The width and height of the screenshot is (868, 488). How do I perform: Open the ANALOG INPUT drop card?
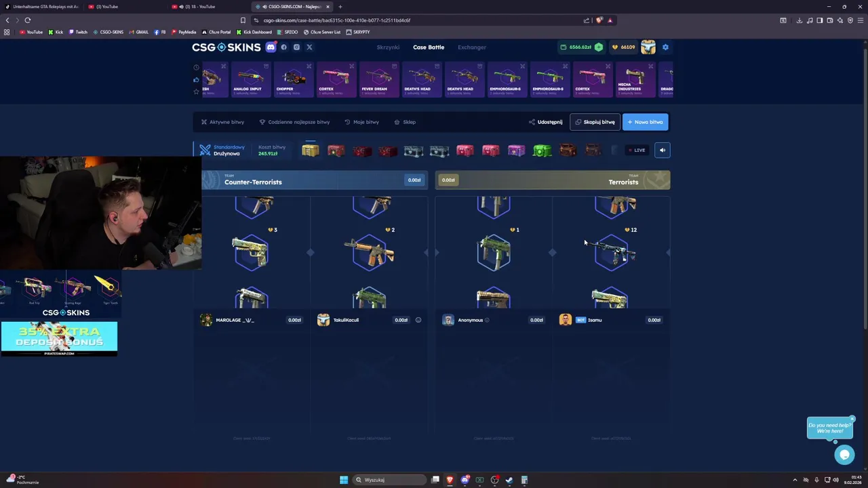tap(250, 79)
